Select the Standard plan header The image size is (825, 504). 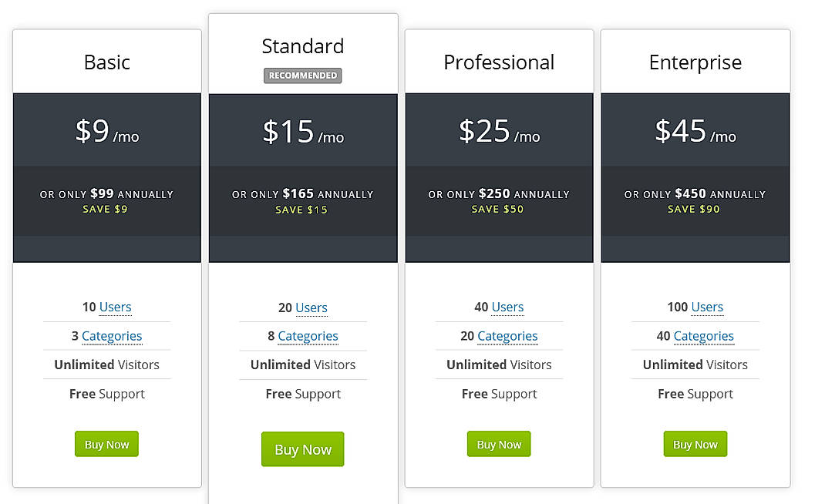(302, 46)
